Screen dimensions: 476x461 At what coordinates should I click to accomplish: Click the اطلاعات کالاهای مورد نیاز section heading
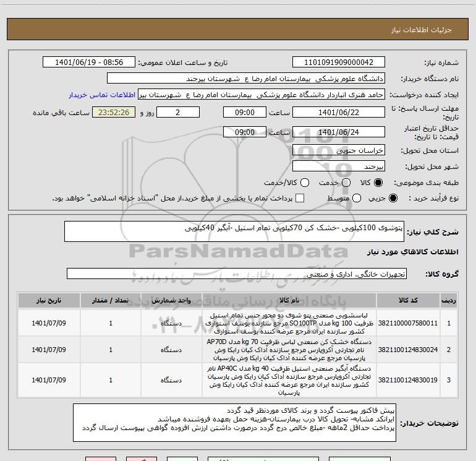point(413,252)
